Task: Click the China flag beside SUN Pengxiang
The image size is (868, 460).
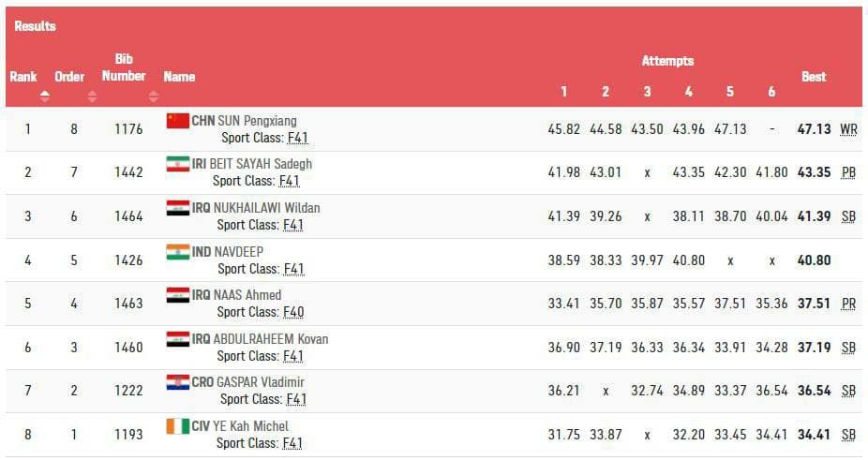Action: (x=177, y=120)
